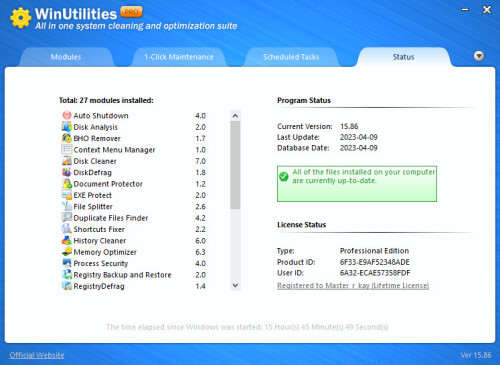
Task: Click the Product ID 6F33-E9AF52348ADE
Action: click(375, 262)
